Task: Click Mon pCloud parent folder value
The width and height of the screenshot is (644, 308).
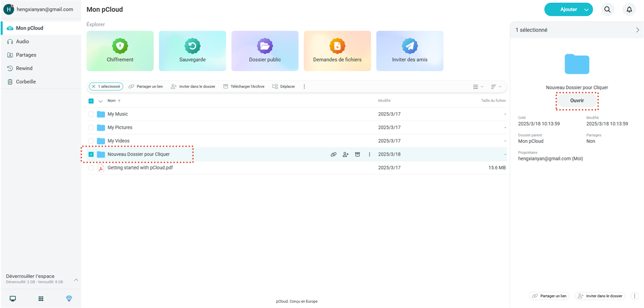Action: tap(531, 141)
